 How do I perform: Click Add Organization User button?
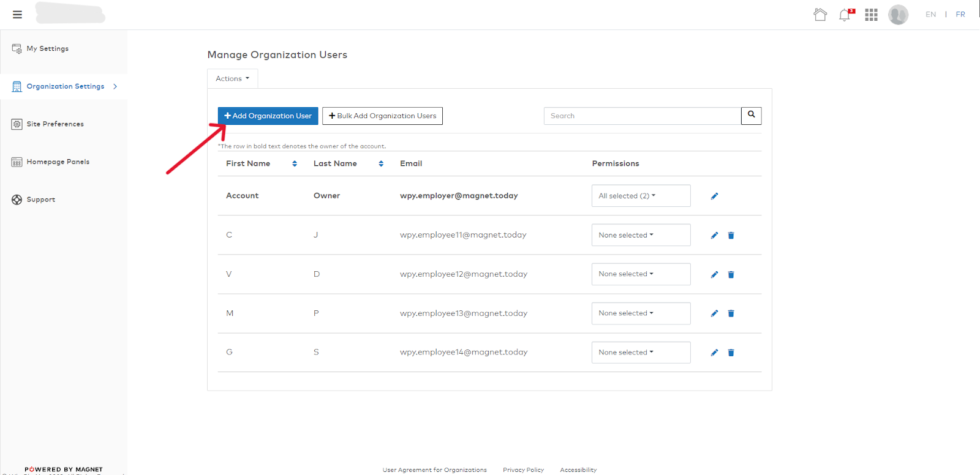click(x=268, y=116)
